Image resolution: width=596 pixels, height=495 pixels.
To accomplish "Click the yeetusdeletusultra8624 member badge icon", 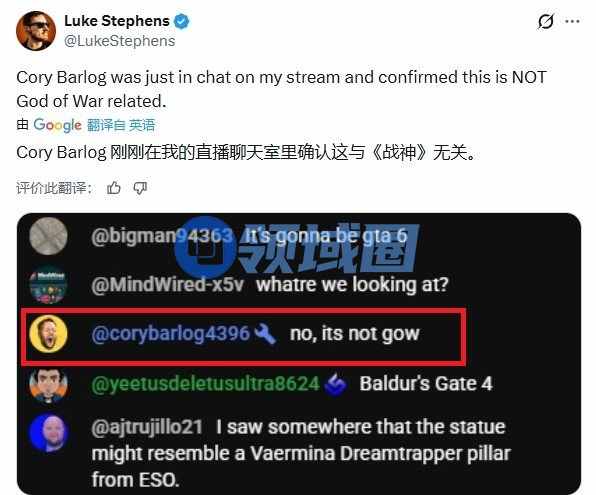I will click(x=336, y=384).
